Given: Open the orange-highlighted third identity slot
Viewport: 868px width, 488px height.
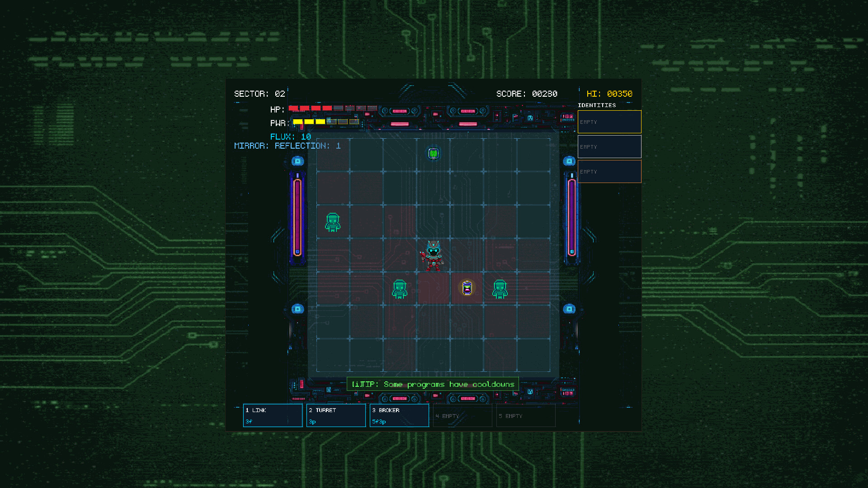Looking at the screenshot, I should 609,171.
